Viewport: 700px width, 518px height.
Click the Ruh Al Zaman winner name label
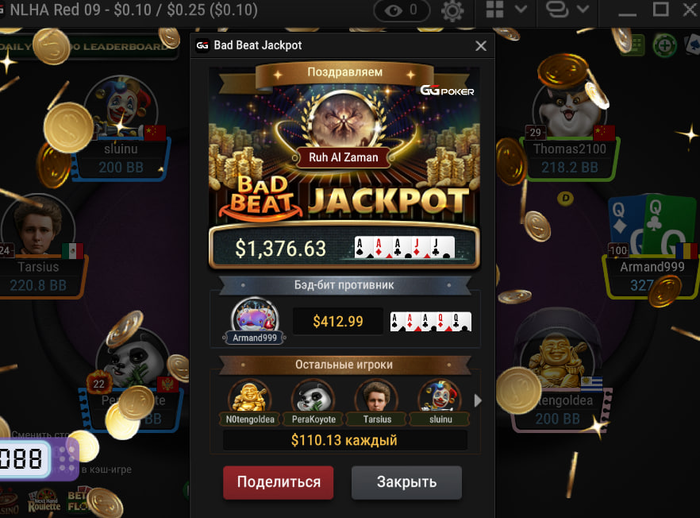tap(343, 157)
